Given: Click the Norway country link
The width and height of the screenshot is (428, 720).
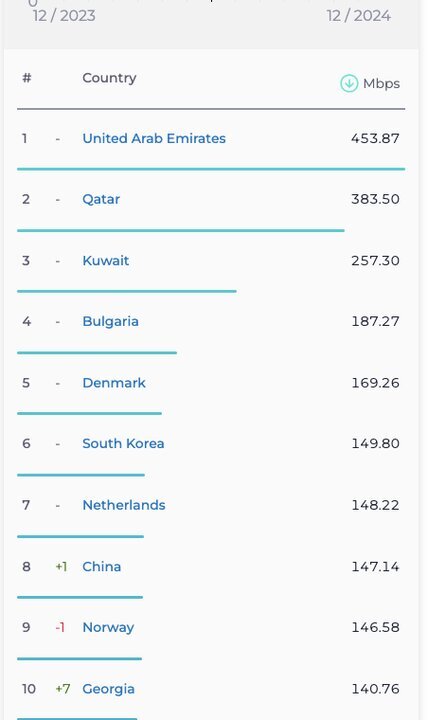Looking at the screenshot, I should (108, 628).
